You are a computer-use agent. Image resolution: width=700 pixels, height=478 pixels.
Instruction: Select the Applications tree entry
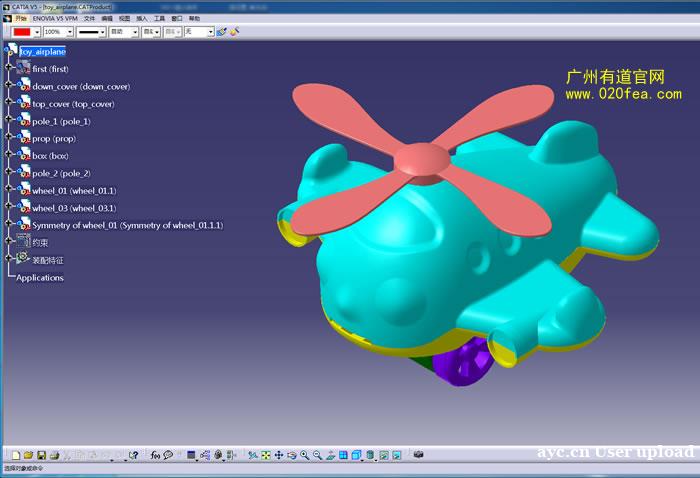tap(40, 277)
